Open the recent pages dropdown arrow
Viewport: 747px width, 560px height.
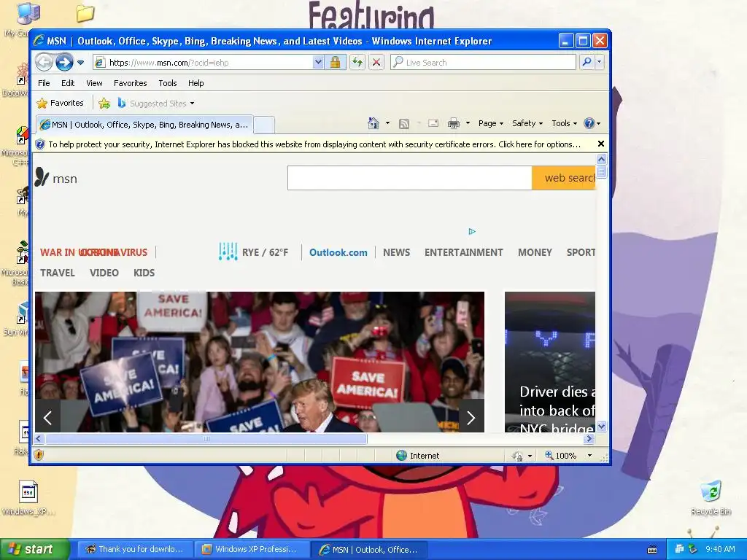(80, 63)
